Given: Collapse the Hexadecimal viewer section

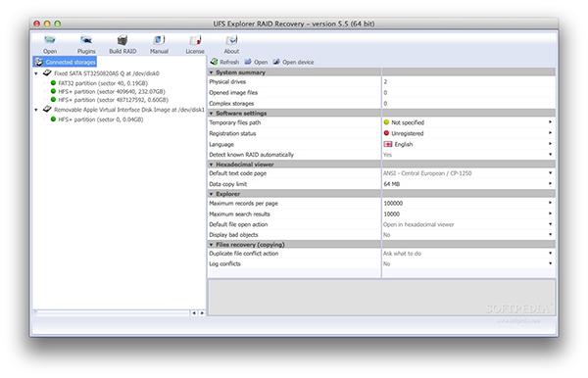Looking at the screenshot, I should tap(211, 165).
